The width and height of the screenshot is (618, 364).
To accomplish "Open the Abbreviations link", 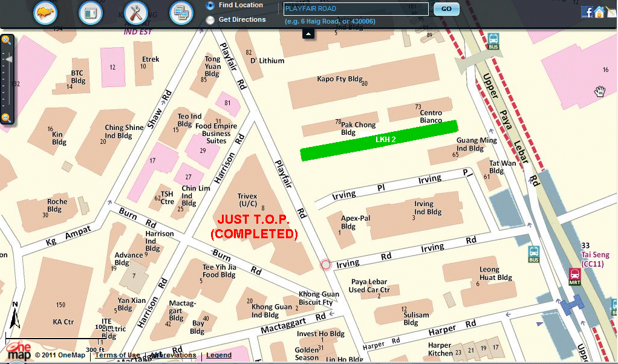I will (173, 355).
